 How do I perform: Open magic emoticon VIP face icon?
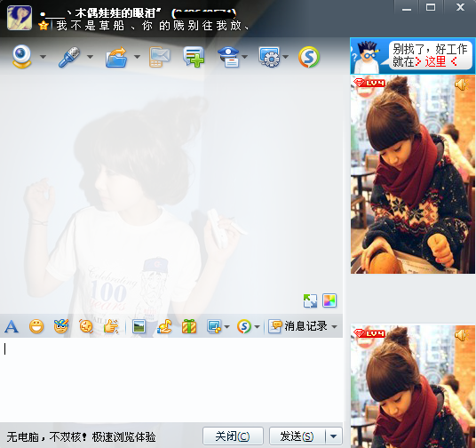click(x=61, y=327)
